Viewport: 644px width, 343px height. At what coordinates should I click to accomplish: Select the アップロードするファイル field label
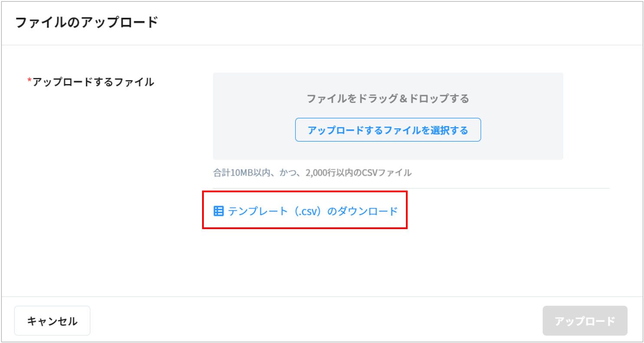(x=93, y=82)
